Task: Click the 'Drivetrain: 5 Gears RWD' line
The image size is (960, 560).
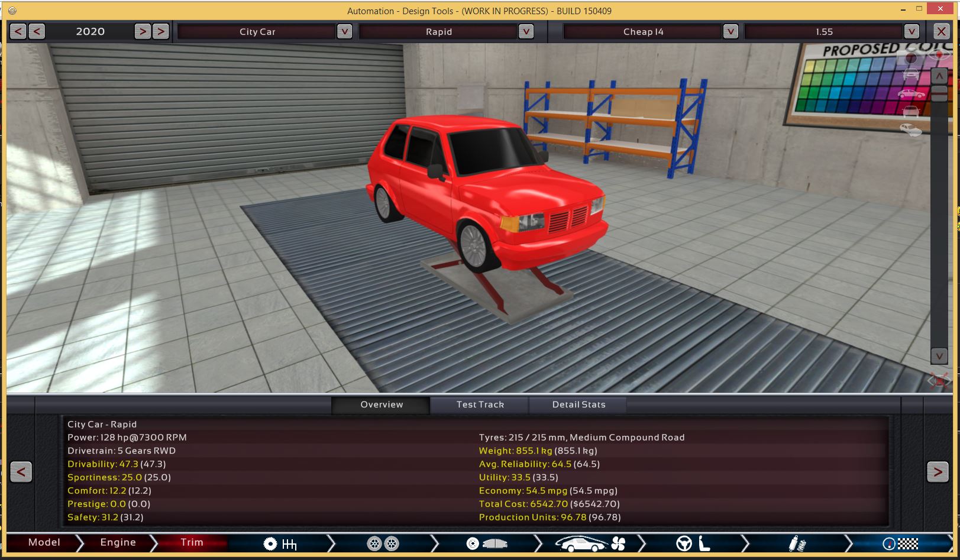Action: pos(121,451)
